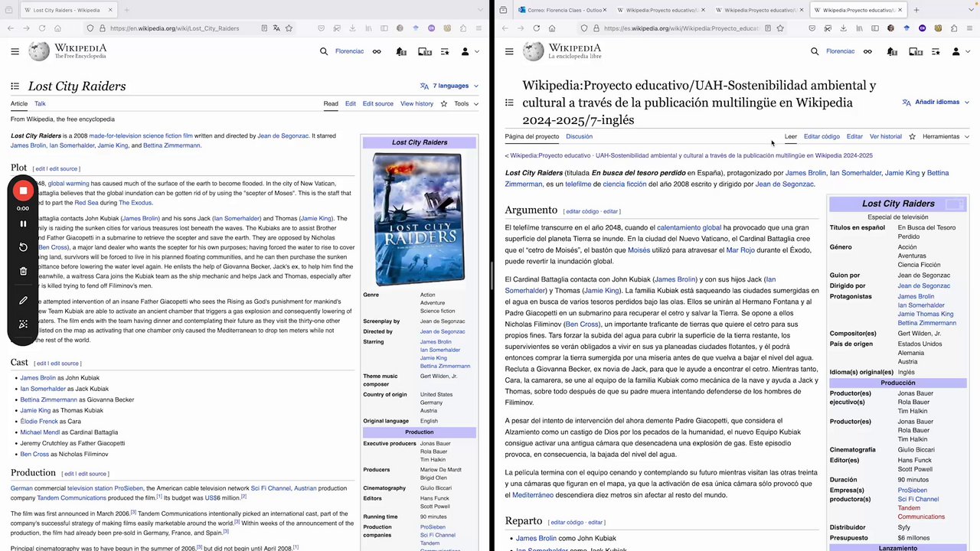
Task: Toggle the table of contents for Lost City Raiders
Action: pyautogui.click(x=15, y=86)
